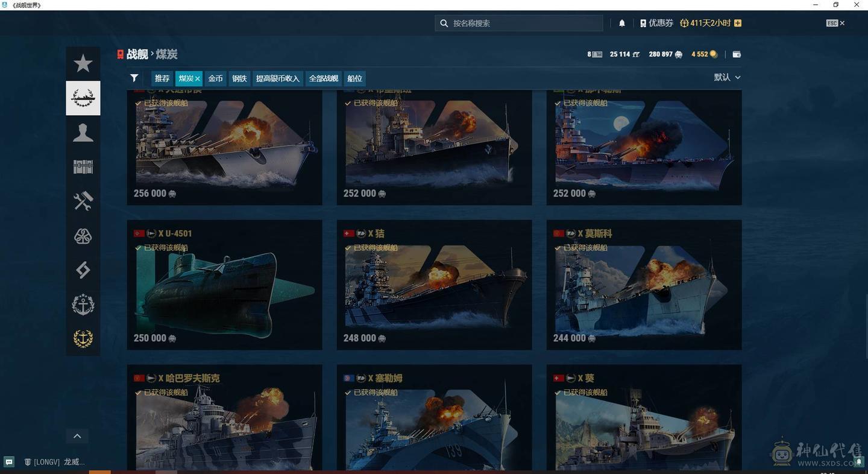Open the commanders silhouette category in sidebar

[x=83, y=132]
